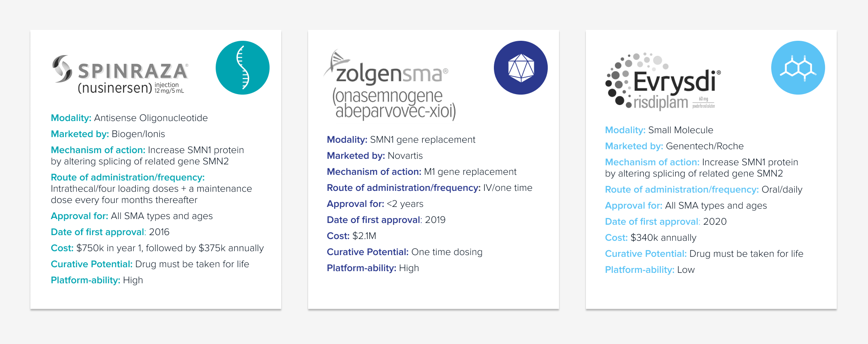Click Spinraza's Date of first approval 2016
The height and width of the screenshot is (344, 868).
pos(110,232)
